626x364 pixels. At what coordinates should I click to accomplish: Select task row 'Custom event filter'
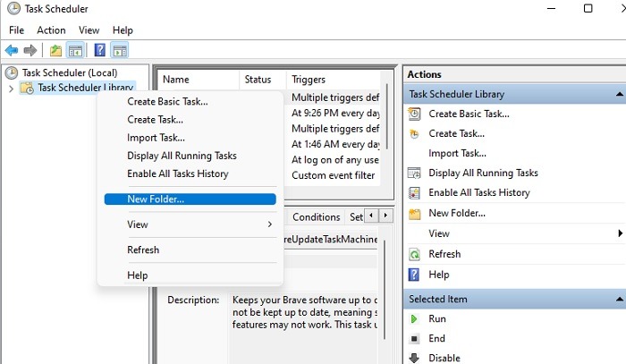pos(334,175)
